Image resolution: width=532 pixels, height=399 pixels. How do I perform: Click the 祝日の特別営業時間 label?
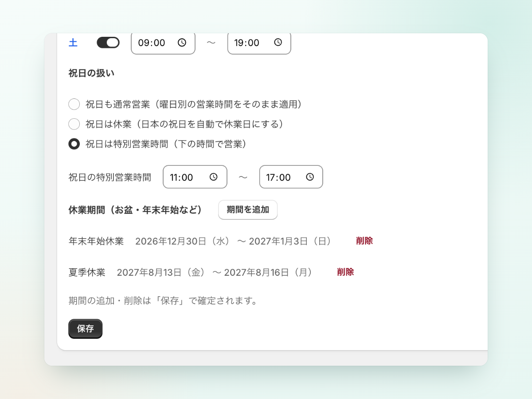[x=110, y=177]
